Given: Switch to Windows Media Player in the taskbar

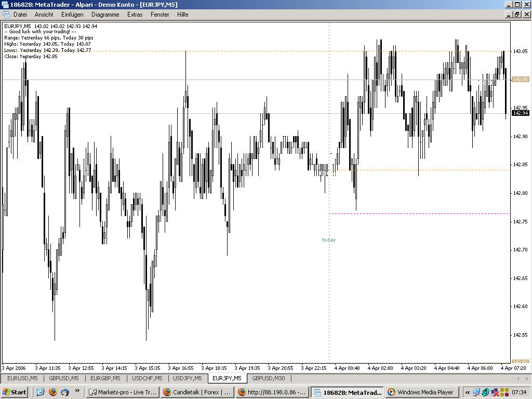Looking at the screenshot, I should pos(421,392).
